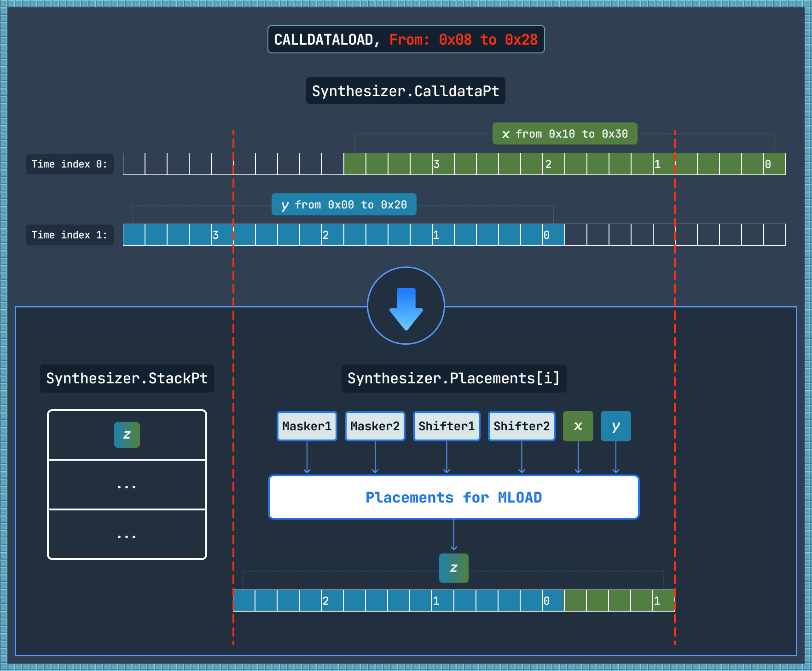This screenshot has height=671, width=812.
Task: Click the middle stack slot with dots
Action: (x=127, y=485)
